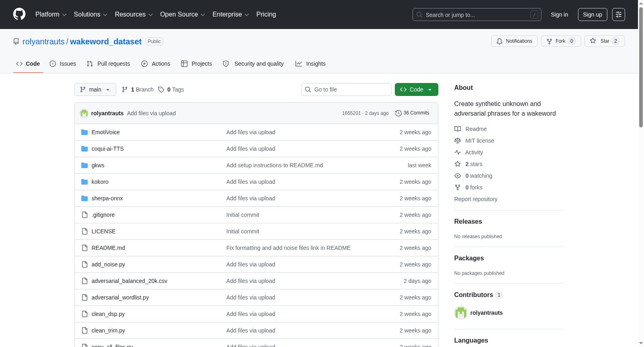Click the add_noise.py file icon

click(85, 264)
